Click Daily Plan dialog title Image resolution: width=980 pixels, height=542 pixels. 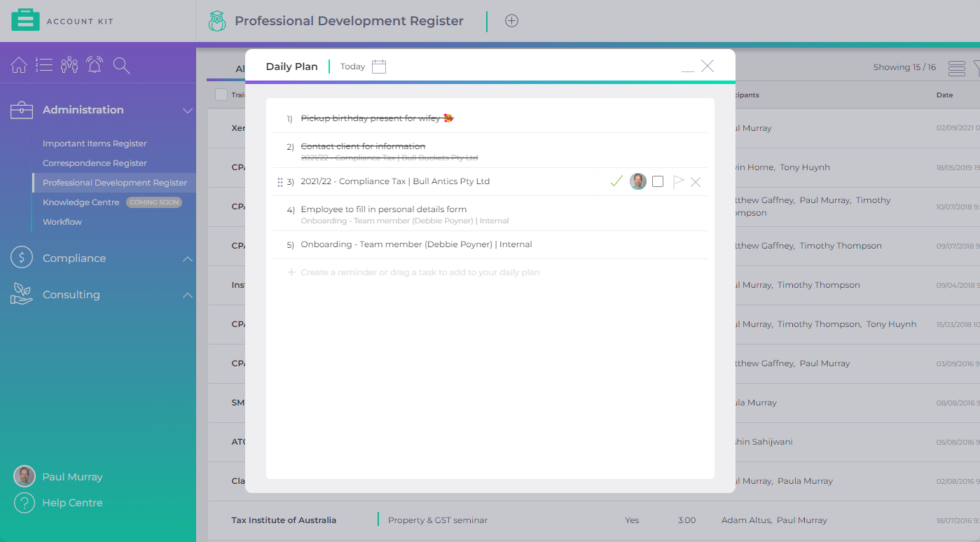[291, 67]
